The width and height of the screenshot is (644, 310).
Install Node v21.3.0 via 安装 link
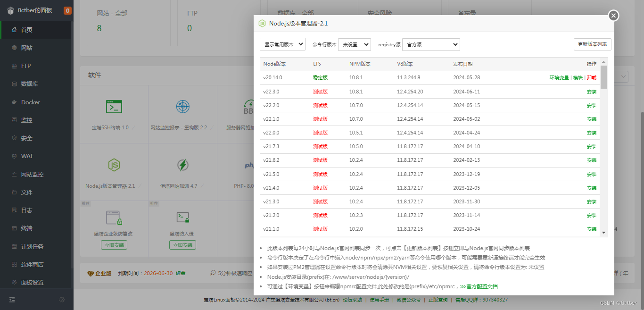tap(592, 201)
